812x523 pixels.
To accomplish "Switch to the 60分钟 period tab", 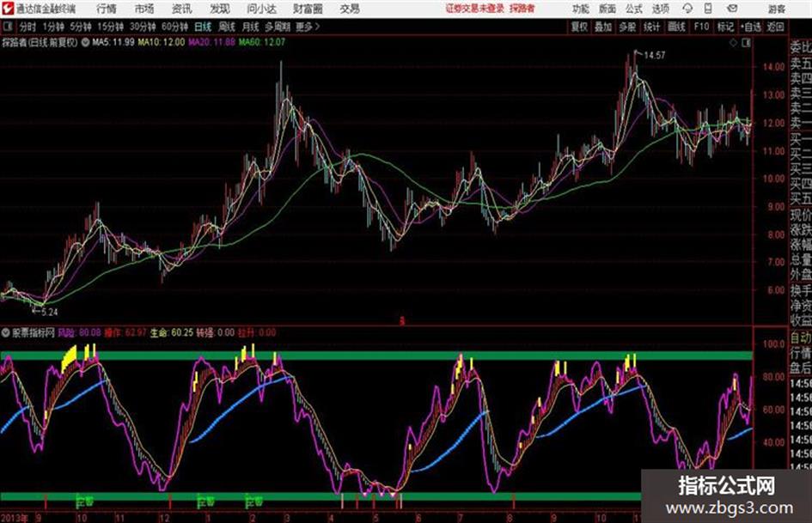I will [x=175, y=27].
